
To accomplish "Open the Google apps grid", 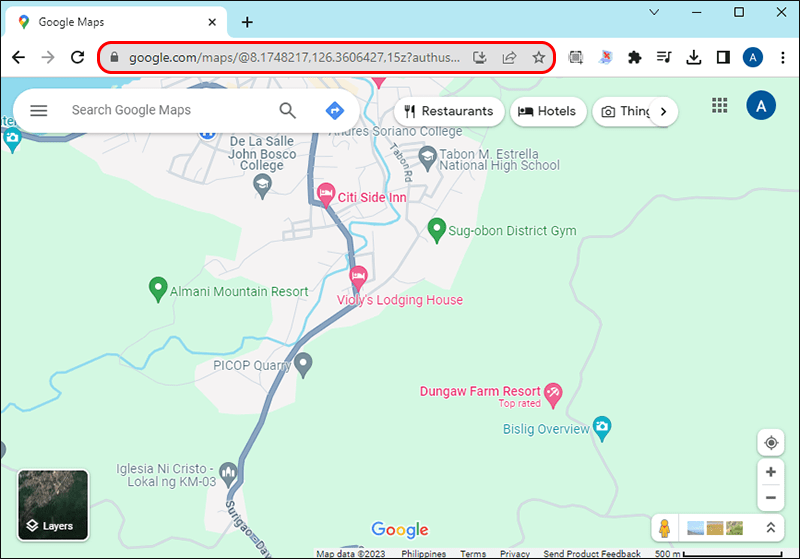I will point(719,106).
